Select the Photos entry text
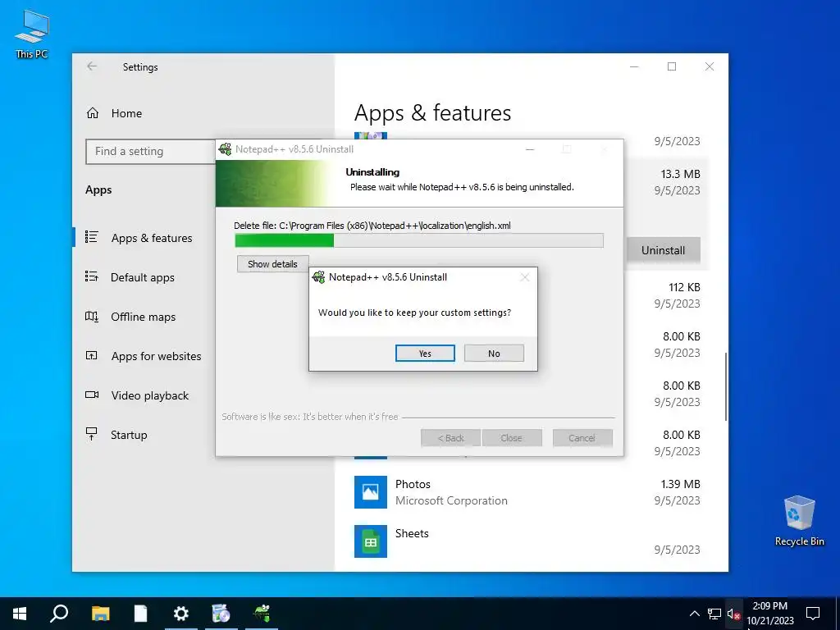The image size is (840, 630). click(413, 484)
